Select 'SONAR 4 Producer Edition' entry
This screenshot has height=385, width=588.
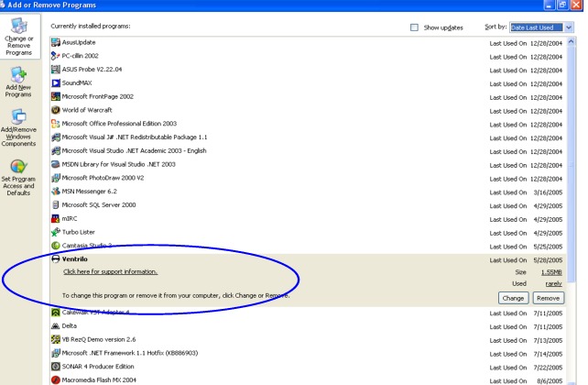coord(98,367)
